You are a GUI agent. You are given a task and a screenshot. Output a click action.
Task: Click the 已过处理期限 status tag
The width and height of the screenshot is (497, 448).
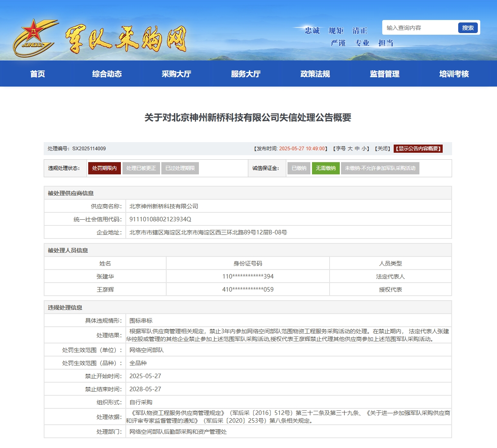[180, 168]
